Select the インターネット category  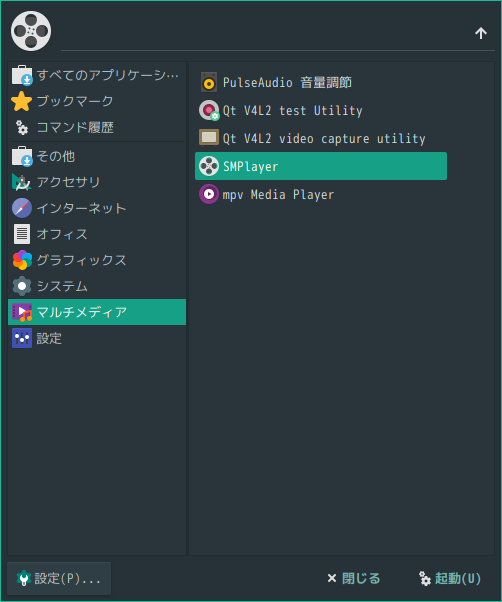pyautogui.click(x=97, y=208)
